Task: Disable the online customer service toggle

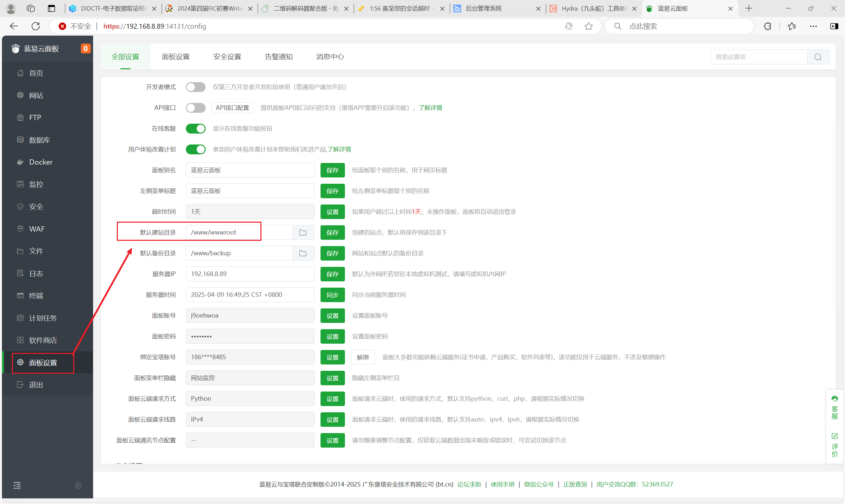Action: tap(195, 129)
